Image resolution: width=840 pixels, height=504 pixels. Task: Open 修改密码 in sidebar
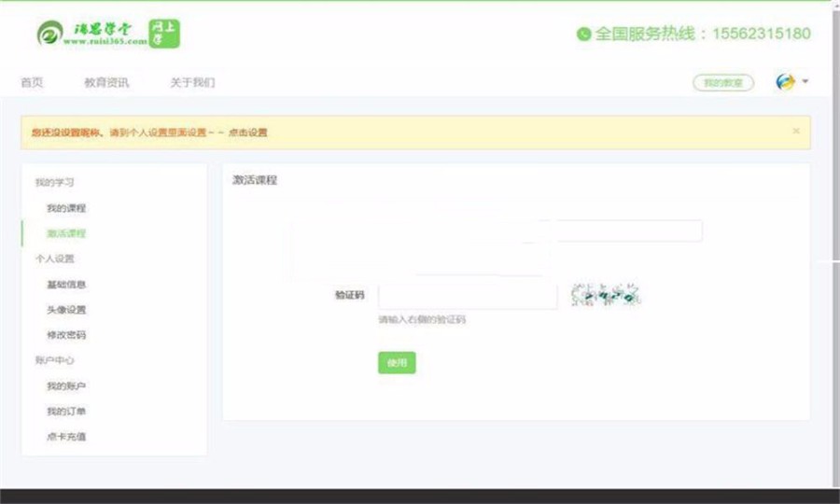coord(66,335)
